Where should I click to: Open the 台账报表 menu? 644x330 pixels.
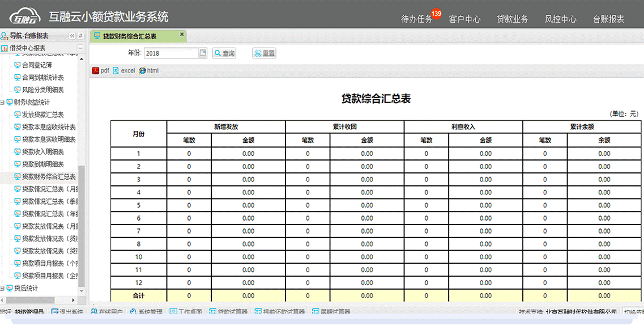pos(609,19)
